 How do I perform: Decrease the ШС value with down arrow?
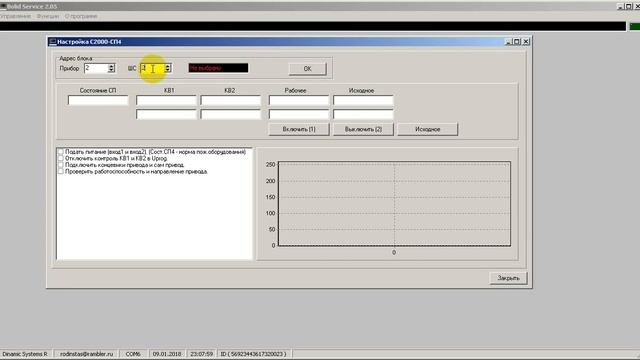[168, 71]
